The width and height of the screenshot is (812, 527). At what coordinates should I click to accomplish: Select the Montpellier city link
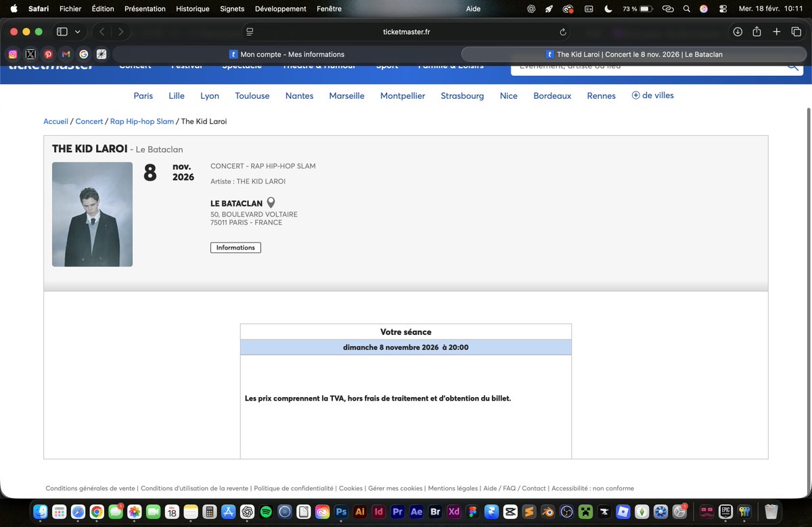[403, 96]
